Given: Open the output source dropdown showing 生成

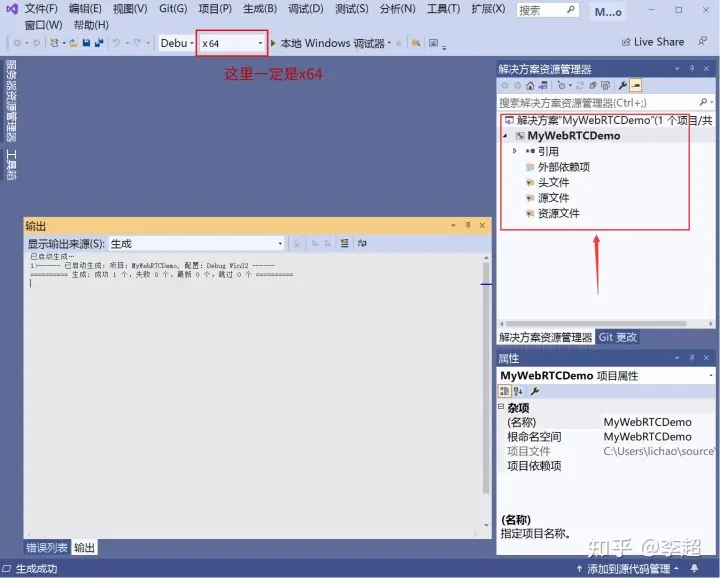Looking at the screenshot, I should tap(197, 244).
